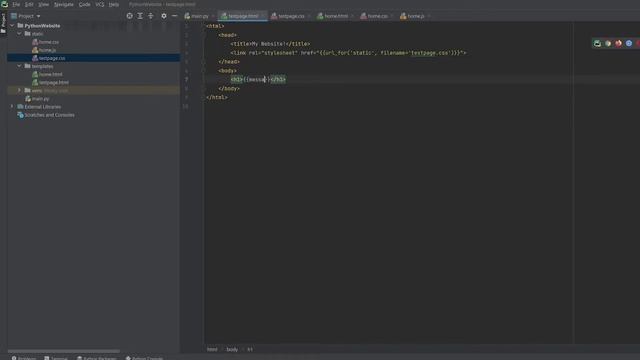This screenshot has height=360, width=640.
Task: Open the Project view dropdown
Action: click(x=26, y=16)
